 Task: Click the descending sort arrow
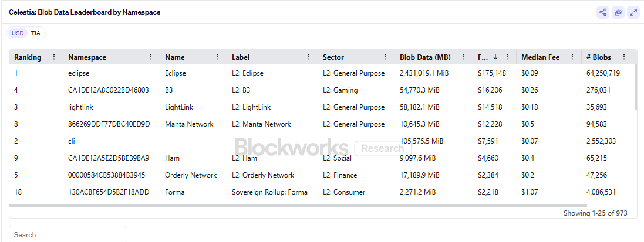495,57
